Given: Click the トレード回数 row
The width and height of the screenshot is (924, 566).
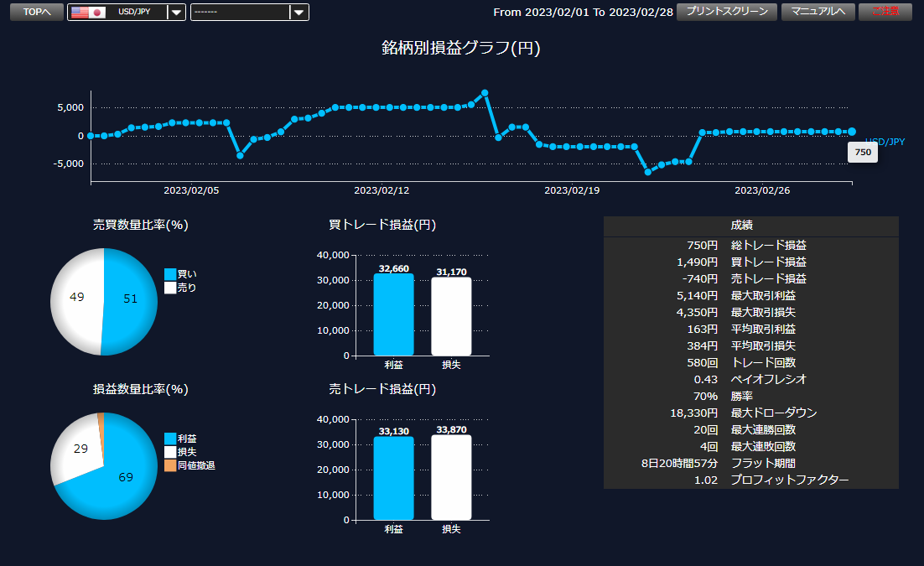Looking at the screenshot, I should pyautogui.click(x=750, y=362).
